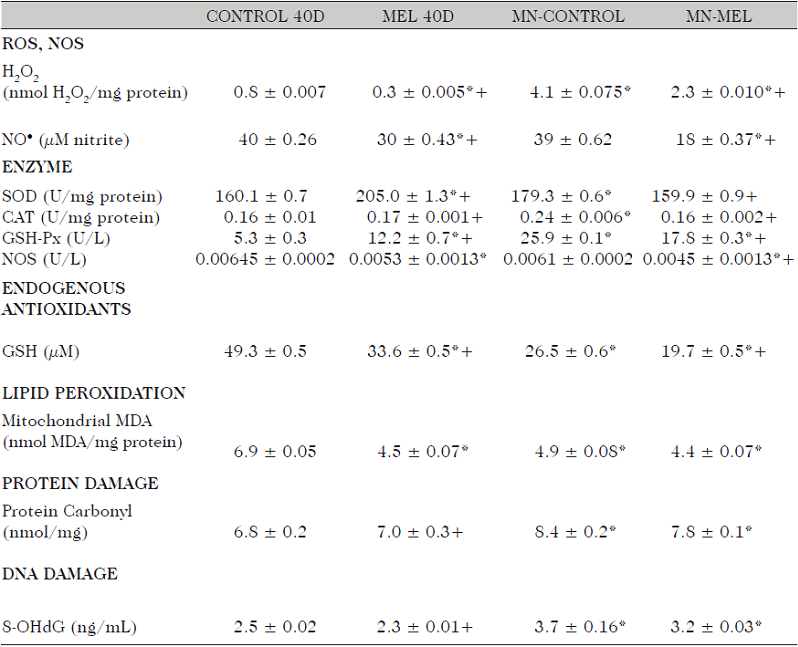The image size is (798, 647).
Task: Click the NOS (U/L) row label
Action: point(46,259)
